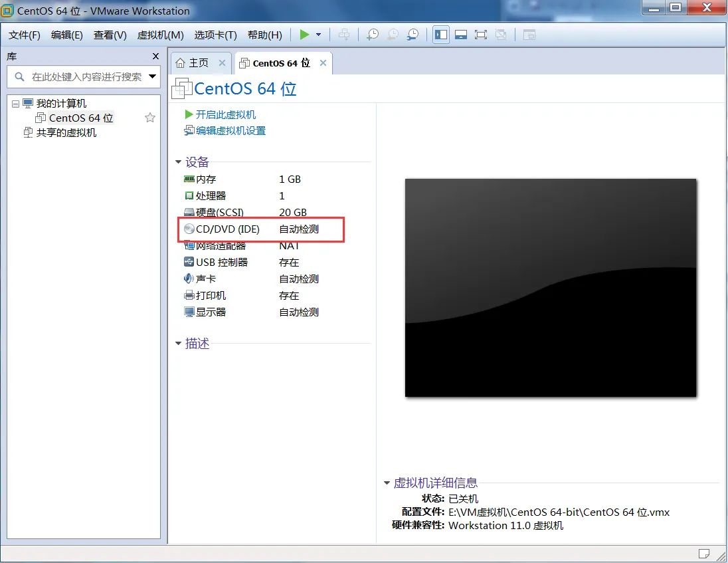Viewport: 728px width, 563px height.
Task: Open the 查看(V) menu
Action: point(110,35)
